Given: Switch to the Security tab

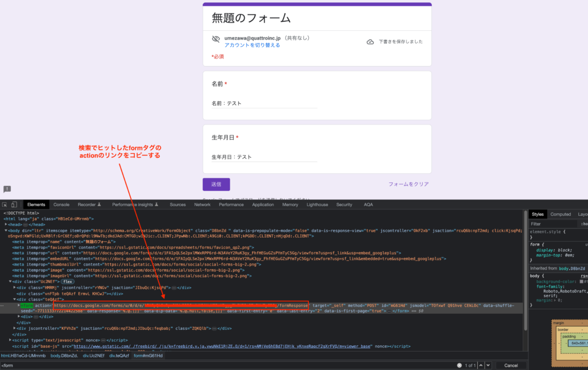Looking at the screenshot, I should pos(344,204).
